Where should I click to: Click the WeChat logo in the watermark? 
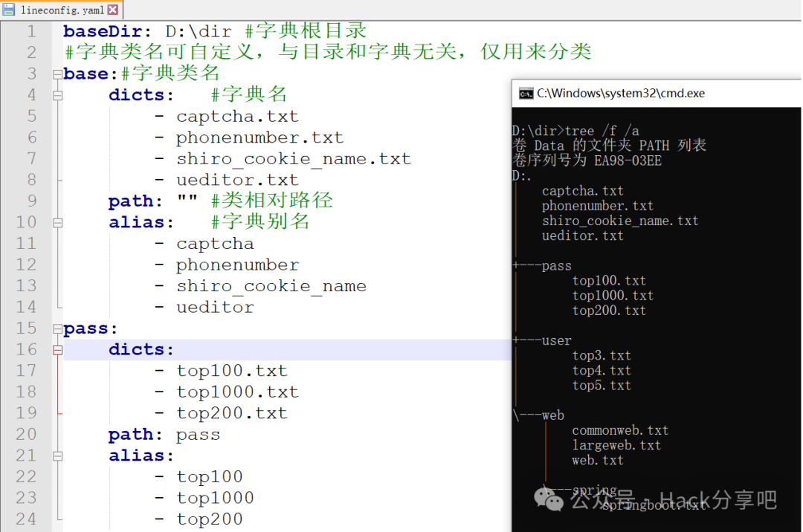553,502
